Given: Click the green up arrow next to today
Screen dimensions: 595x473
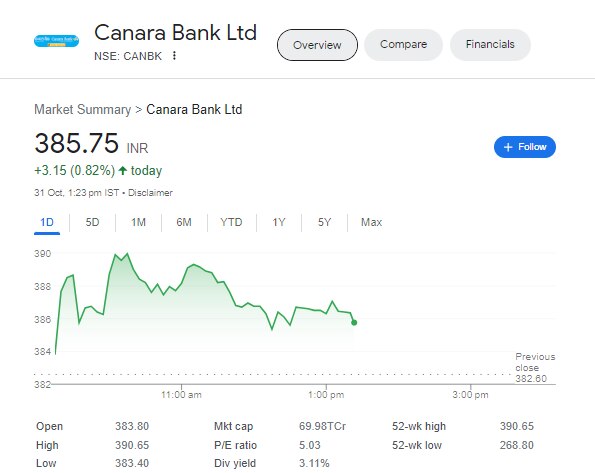Looking at the screenshot, I should point(123,170).
